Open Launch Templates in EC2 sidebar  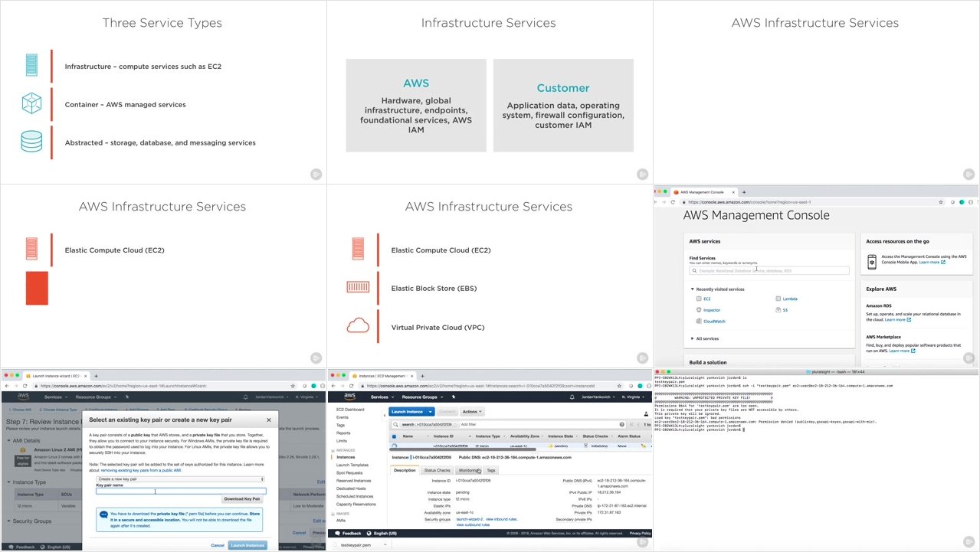[x=352, y=465]
